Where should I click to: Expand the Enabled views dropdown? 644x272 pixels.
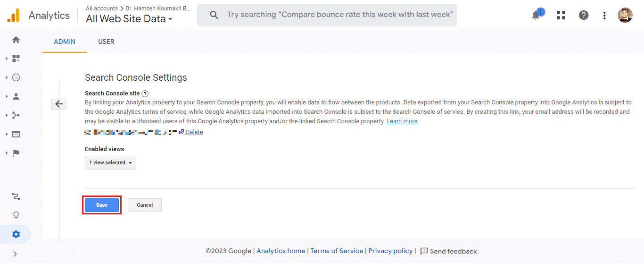click(x=110, y=162)
